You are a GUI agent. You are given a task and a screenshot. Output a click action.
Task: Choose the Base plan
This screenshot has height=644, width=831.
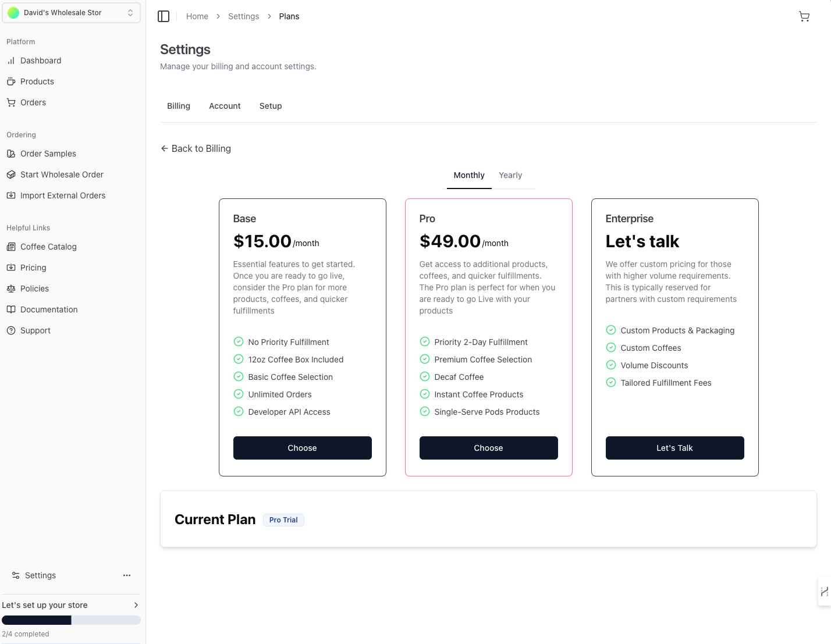click(x=302, y=448)
